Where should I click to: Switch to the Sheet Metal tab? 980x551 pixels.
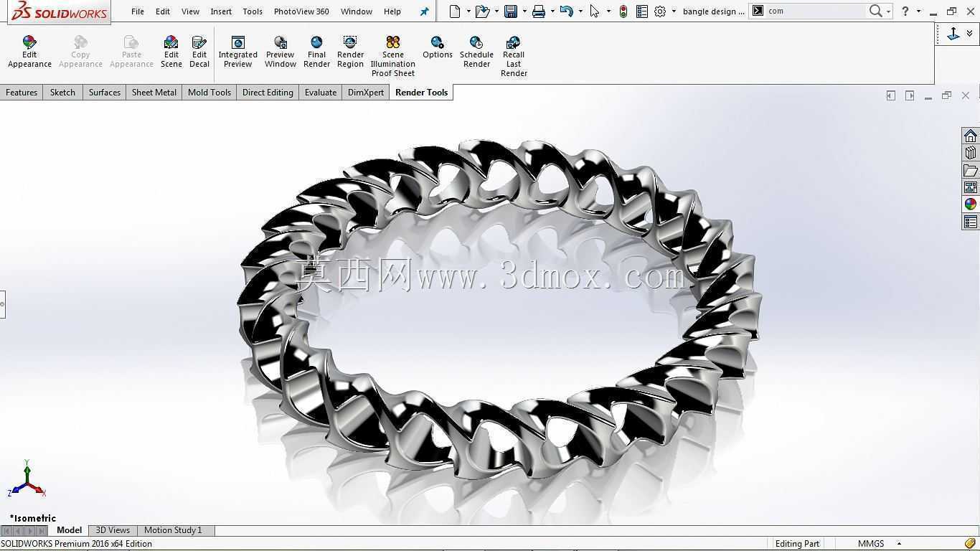coord(154,93)
